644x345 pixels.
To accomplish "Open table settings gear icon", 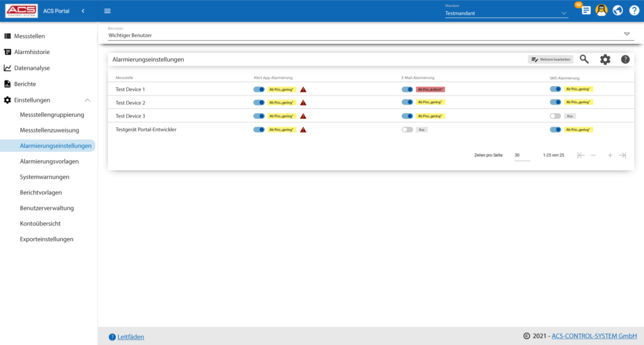I will pyautogui.click(x=605, y=60).
